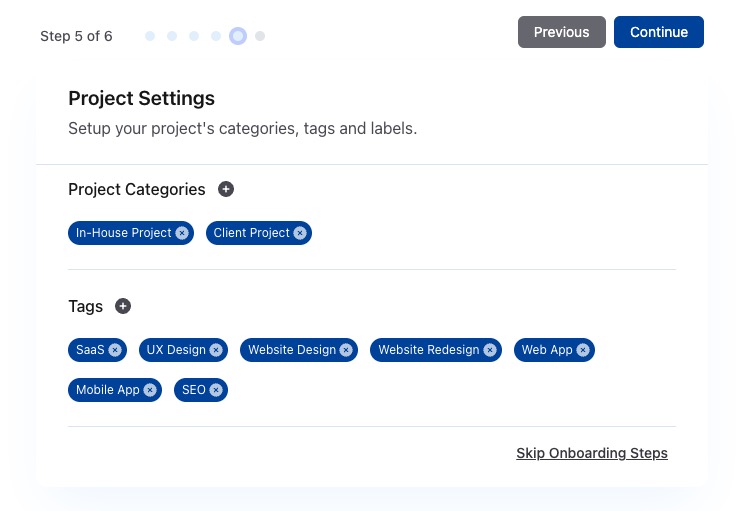This screenshot has width=741, height=511.
Task: Select the third step indicator dot
Action: click(x=194, y=36)
